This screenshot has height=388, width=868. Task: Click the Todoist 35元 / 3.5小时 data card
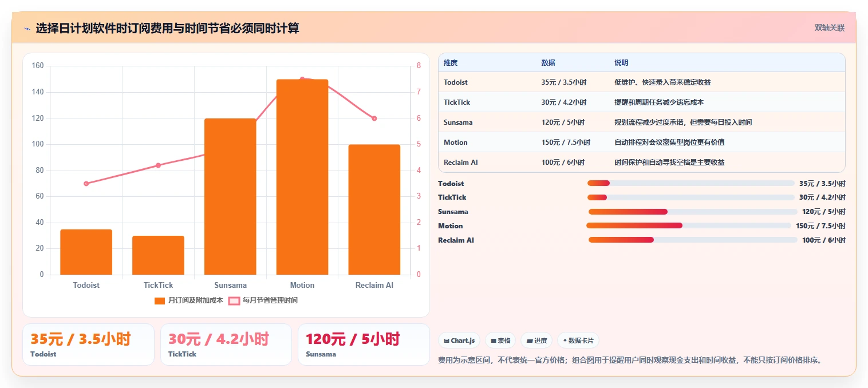88,345
